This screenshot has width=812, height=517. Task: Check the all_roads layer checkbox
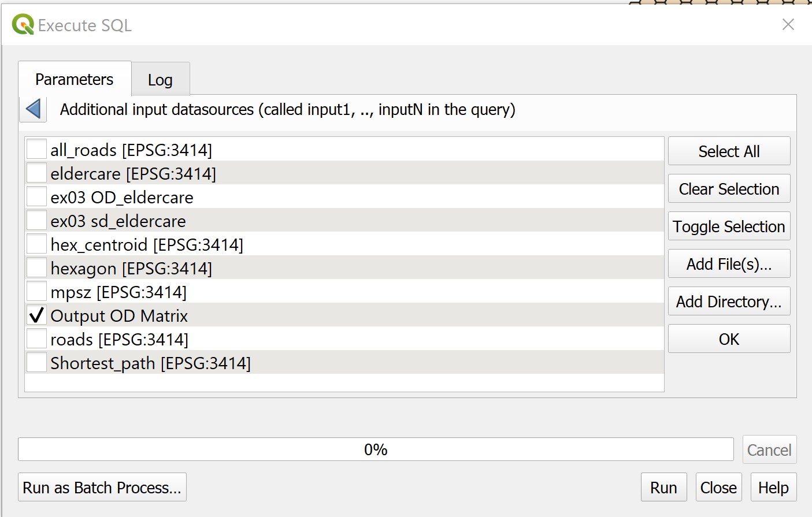pyautogui.click(x=37, y=149)
